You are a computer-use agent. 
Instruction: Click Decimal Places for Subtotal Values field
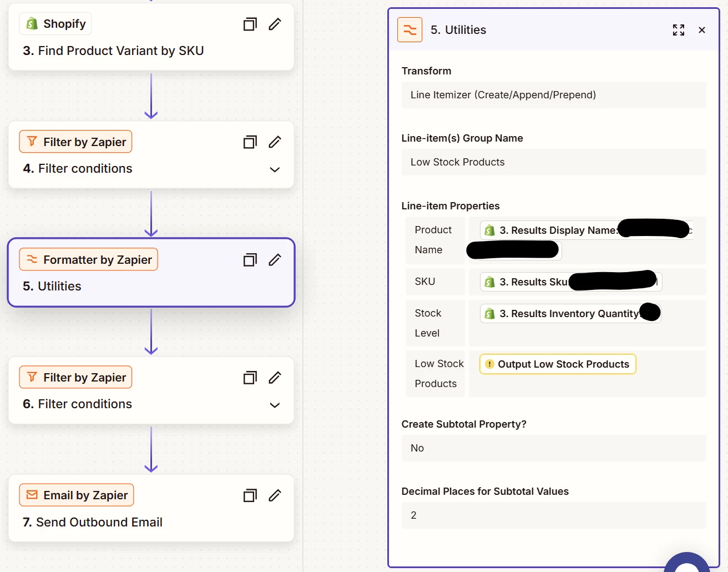pos(554,515)
